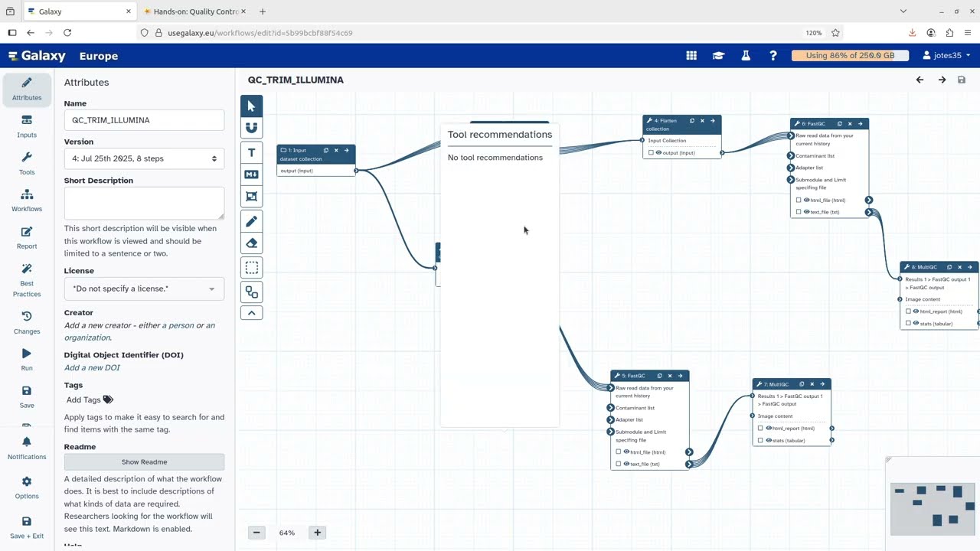Toggle the magnet snapping tool
980x551 pixels.
click(251, 127)
